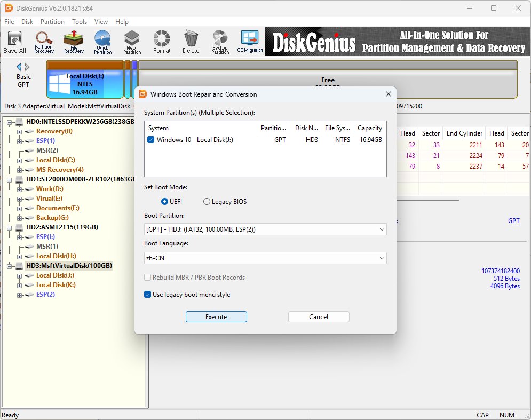This screenshot has height=420, width=531.
Task: Click the End Cylinder column header
Action: click(464, 133)
